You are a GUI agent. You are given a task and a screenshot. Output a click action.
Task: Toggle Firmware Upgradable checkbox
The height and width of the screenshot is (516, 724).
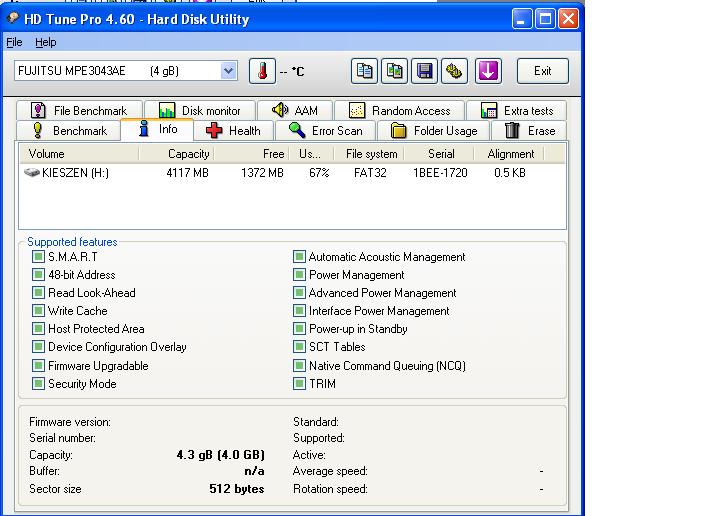[38, 366]
